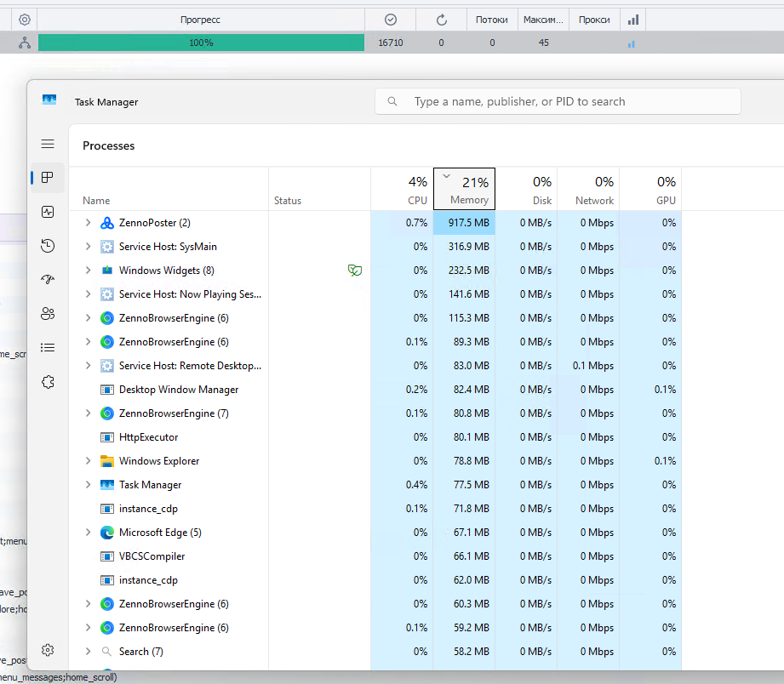
Task: Click the refresh arrow column header icon
Action: click(441, 20)
